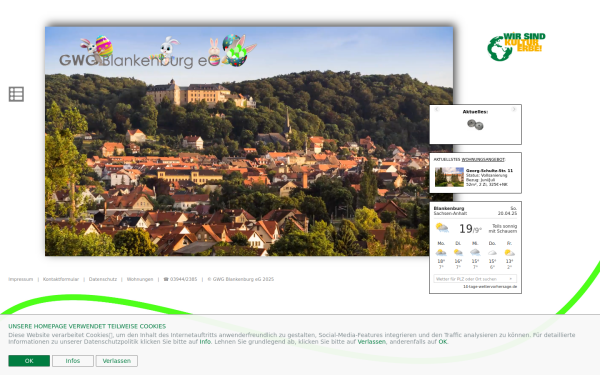Click the Blankenburg city name in weather widget
Image resolution: width=600 pixels, height=375 pixels.
(x=449, y=209)
